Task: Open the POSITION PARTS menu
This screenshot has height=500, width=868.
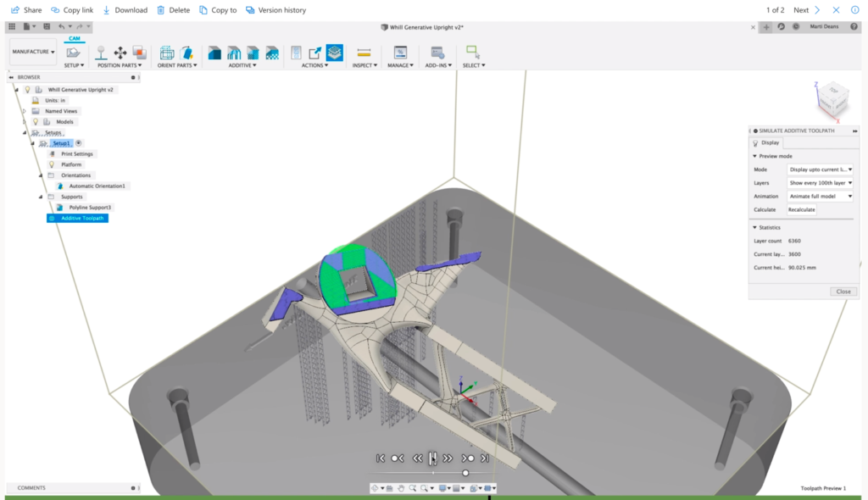Action: [120, 65]
